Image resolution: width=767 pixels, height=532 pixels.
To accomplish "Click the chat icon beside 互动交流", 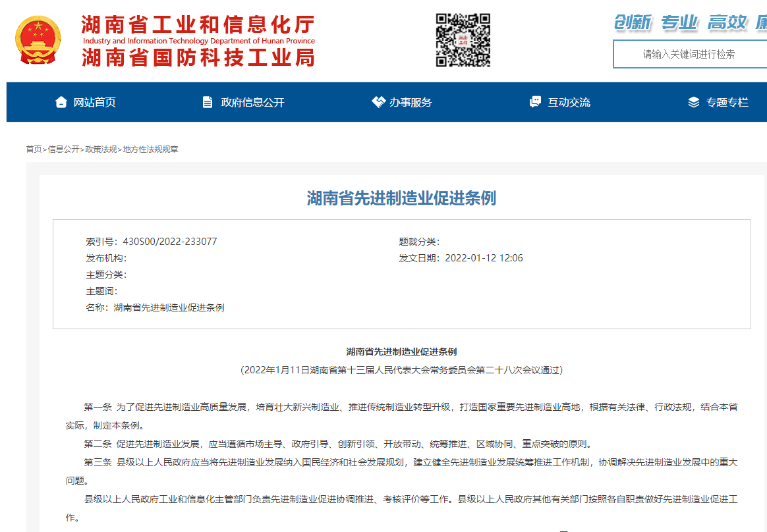I will [x=536, y=101].
